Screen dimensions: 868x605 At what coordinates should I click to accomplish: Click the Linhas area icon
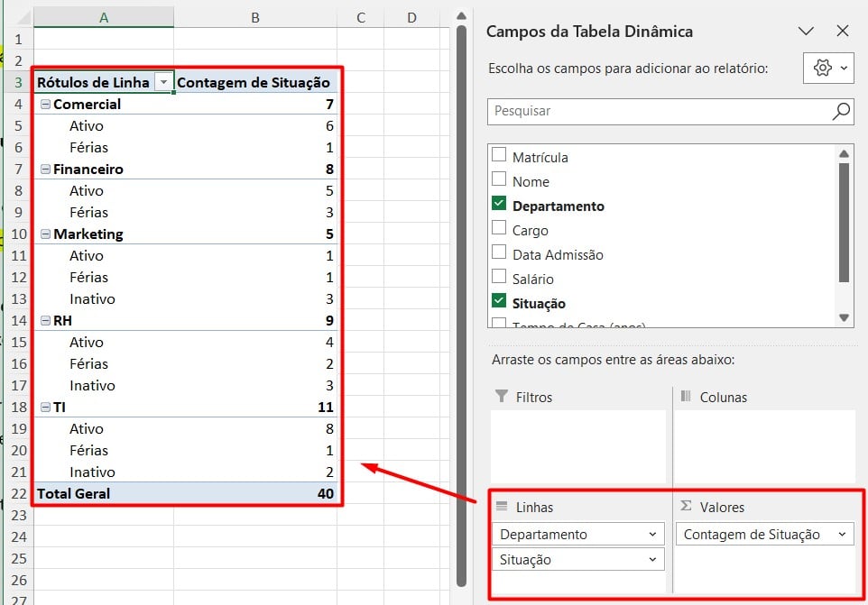coord(502,506)
